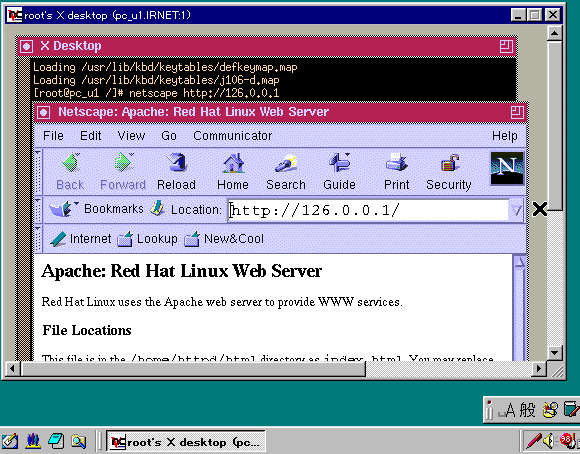Collapse the navigation toolbar handle
The image size is (580, 454).
(38, 172)
